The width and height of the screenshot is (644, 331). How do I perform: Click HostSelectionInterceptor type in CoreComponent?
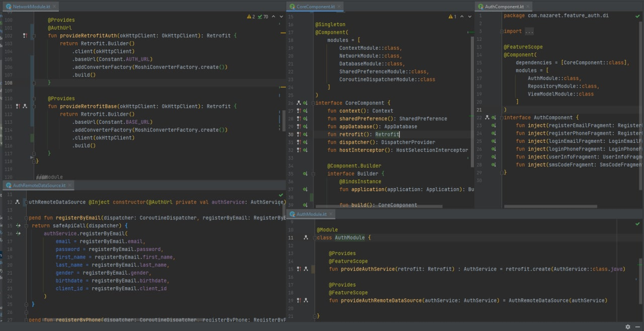[432, 150]
